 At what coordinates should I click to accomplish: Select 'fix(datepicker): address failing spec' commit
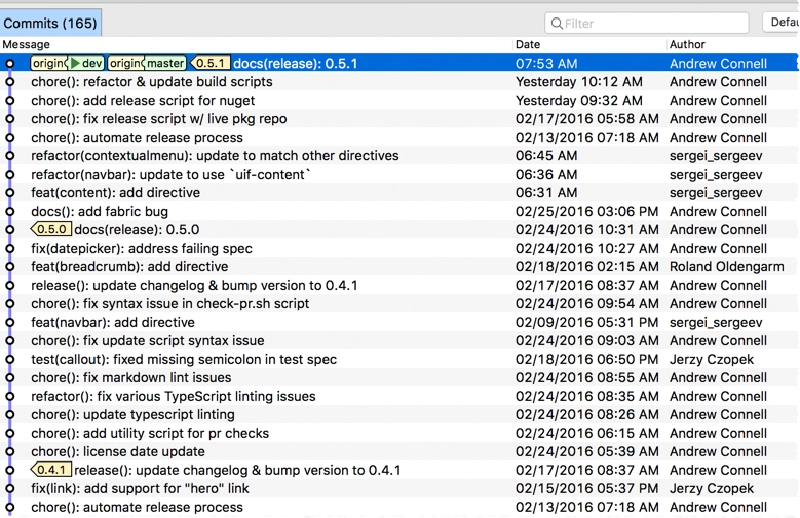point(142,248)
